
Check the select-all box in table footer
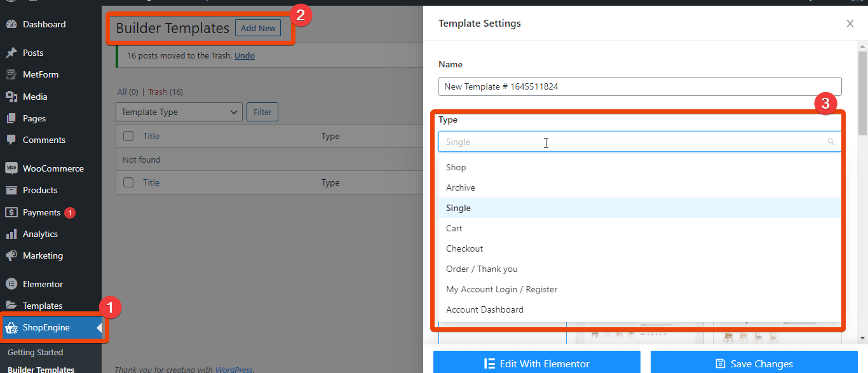128,182
